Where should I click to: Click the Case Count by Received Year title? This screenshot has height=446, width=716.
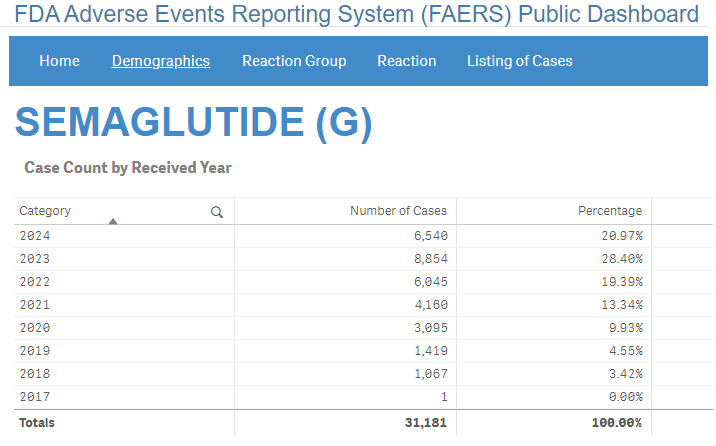click(128, 168)
